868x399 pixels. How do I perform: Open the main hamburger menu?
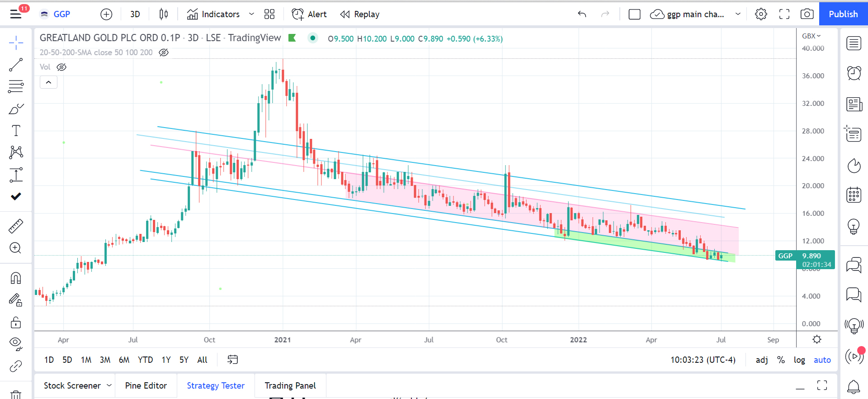[16, 14]
